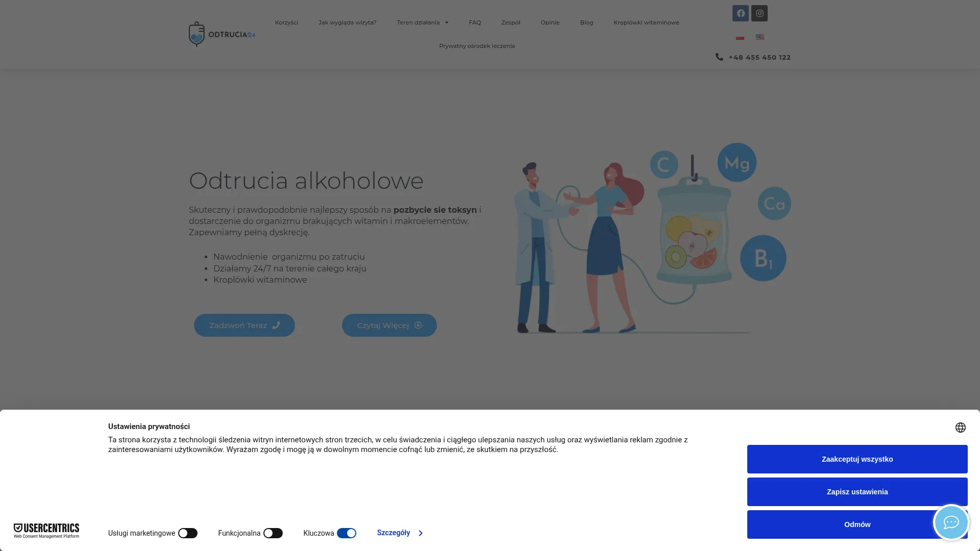Open the Facebook page icon
Image resolution: width=980 pixels, height=551 pixels.
click(x=740, y=13)
